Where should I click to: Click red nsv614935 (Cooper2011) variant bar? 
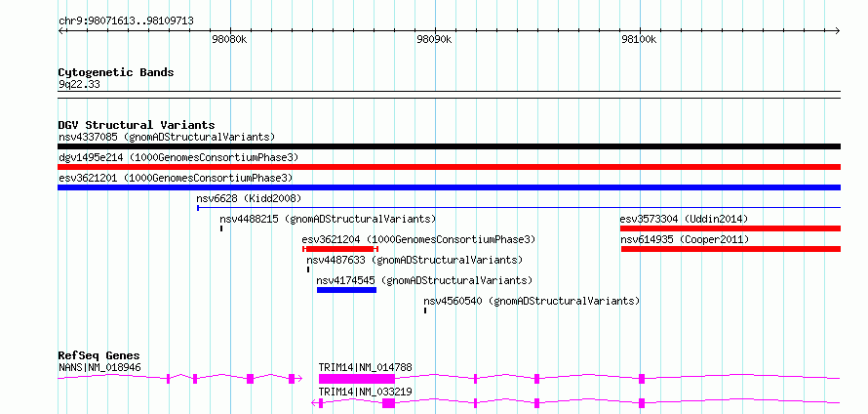point(730,249)
